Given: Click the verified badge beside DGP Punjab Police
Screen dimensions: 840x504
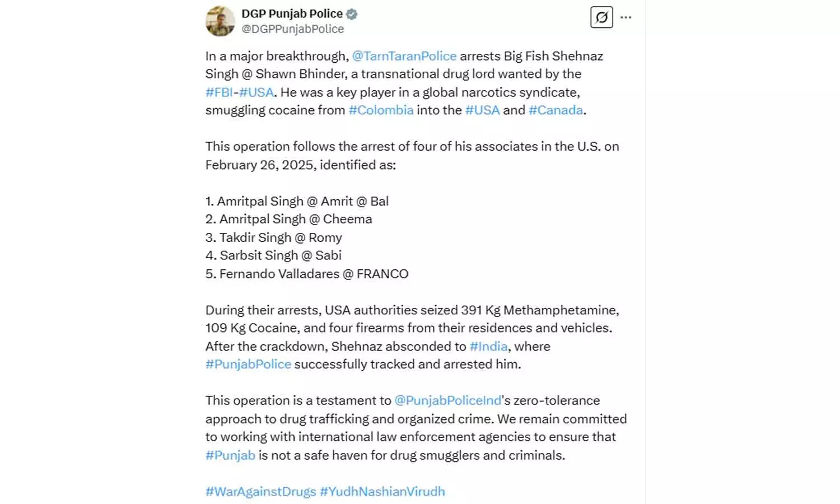Looking at the screenshot, I should pyautogui.click(x=352, y=14).
